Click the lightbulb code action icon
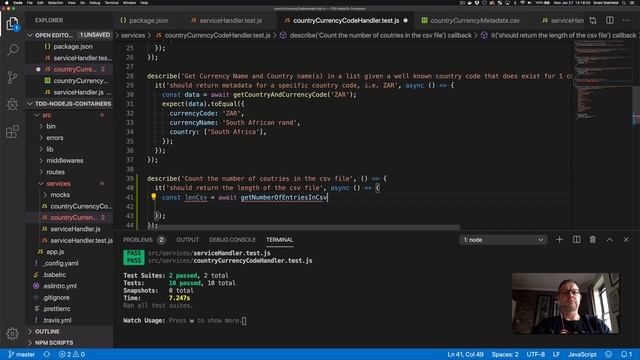This screenshot has height=360, width=640. 153,197
